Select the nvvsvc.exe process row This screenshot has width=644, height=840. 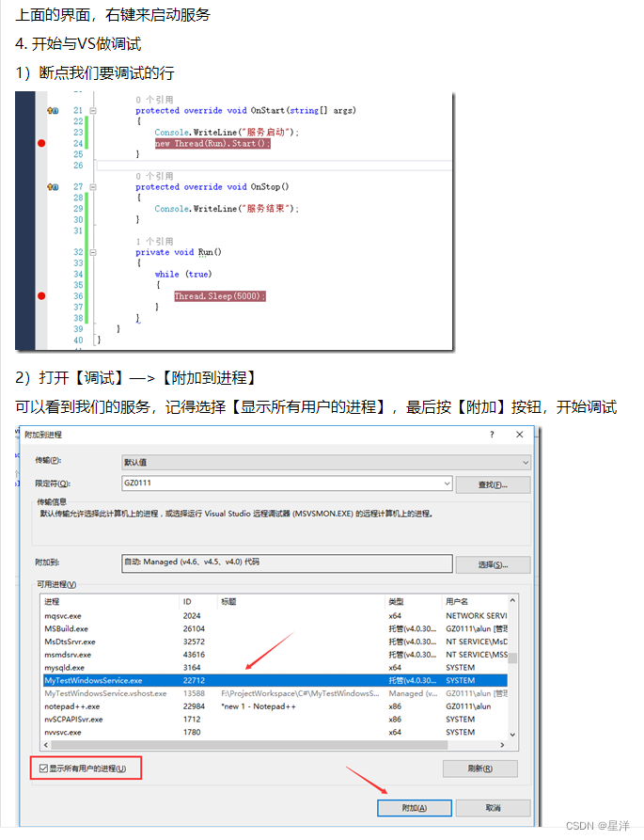[x=275, y=733]
